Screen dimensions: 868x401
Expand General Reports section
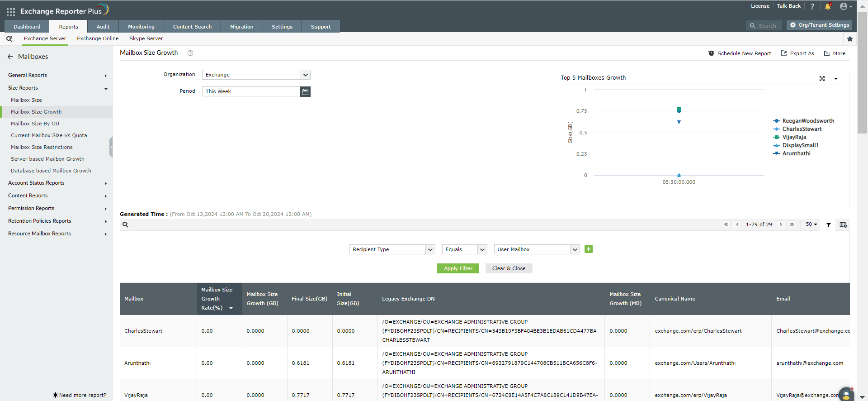(57, 75)
